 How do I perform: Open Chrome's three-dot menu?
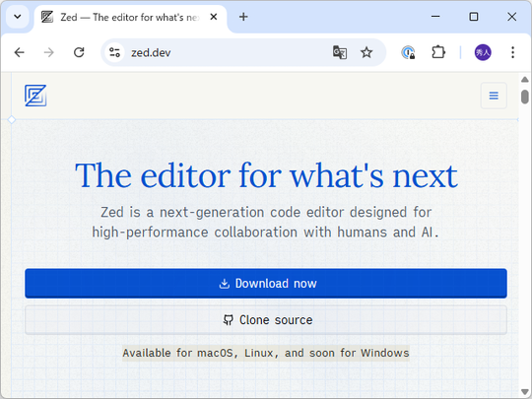coord(512,52)
